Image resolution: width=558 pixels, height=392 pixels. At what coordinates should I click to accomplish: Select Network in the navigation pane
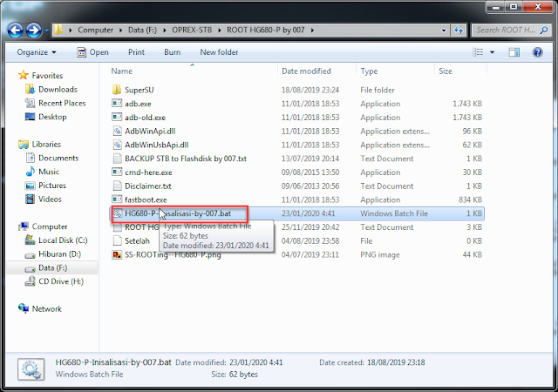coord(47,308)
